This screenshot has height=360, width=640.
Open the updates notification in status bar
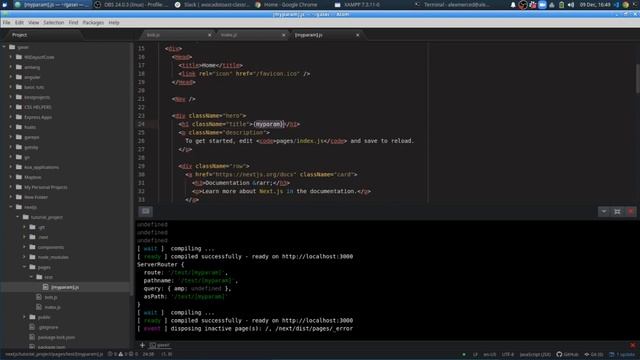(622, 354)
